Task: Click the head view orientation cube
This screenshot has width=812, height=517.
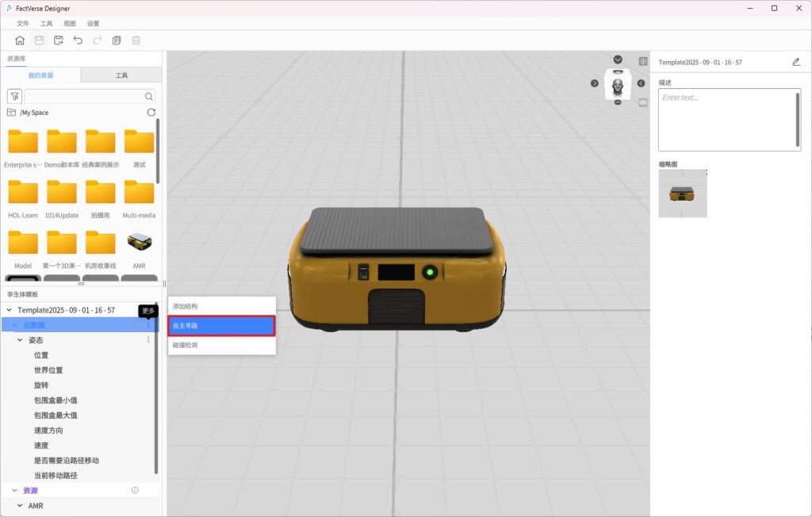Action: coord(618,85)
